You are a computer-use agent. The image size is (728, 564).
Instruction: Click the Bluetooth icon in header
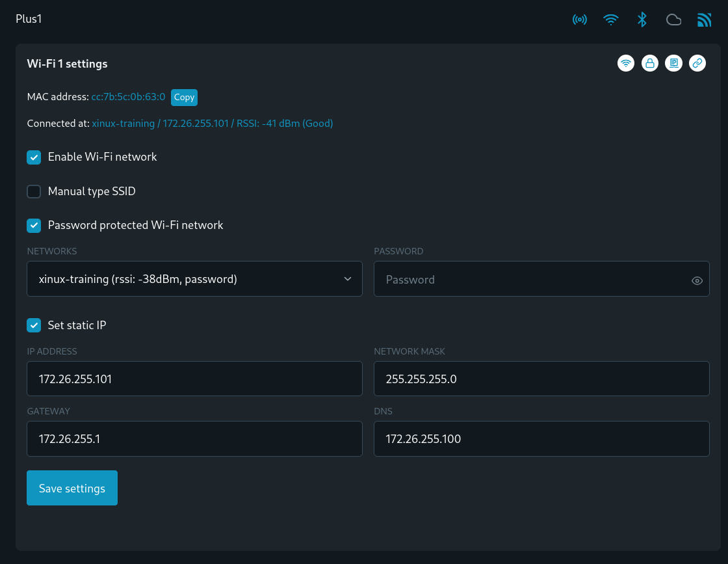click(642, 20)
